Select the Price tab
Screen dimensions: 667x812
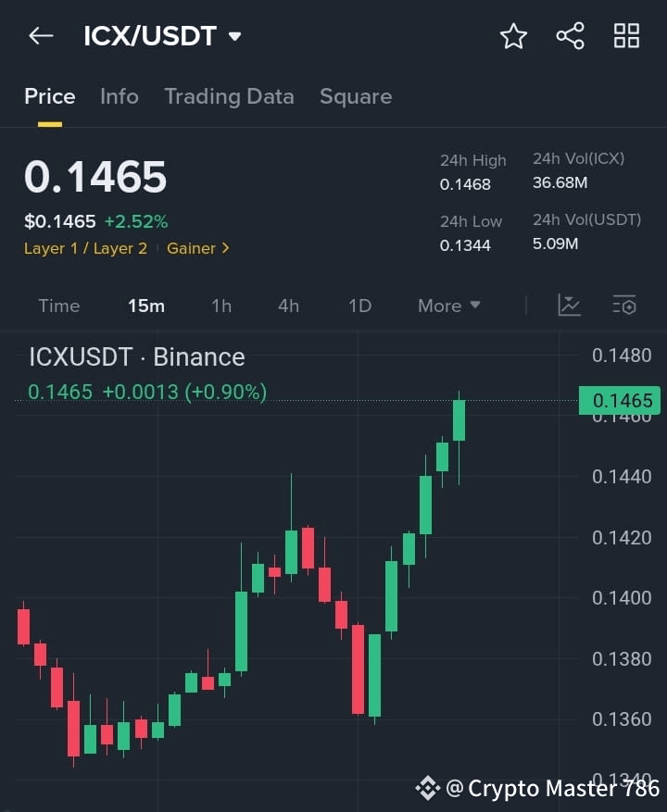(x=49, y=96)
